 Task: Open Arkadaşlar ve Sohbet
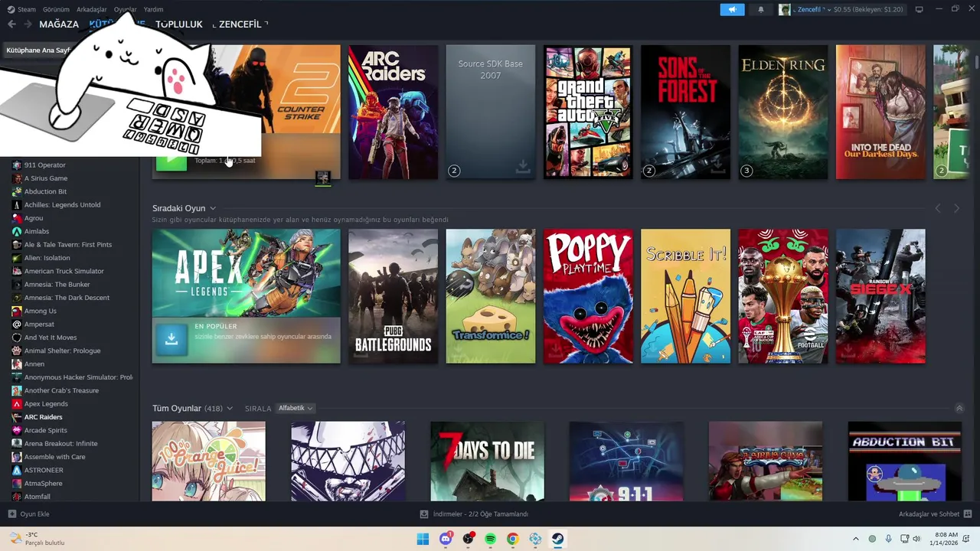click(936, 514)
